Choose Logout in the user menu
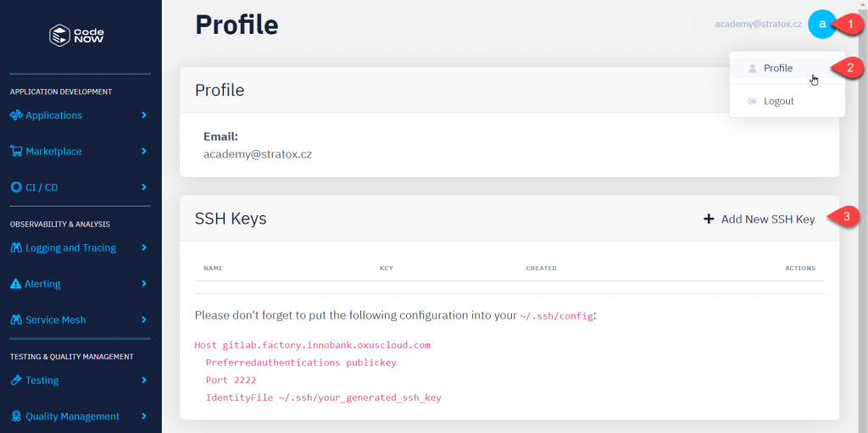Image resolution: width=868 pixels, height=433 pixels. coord(778,102)
